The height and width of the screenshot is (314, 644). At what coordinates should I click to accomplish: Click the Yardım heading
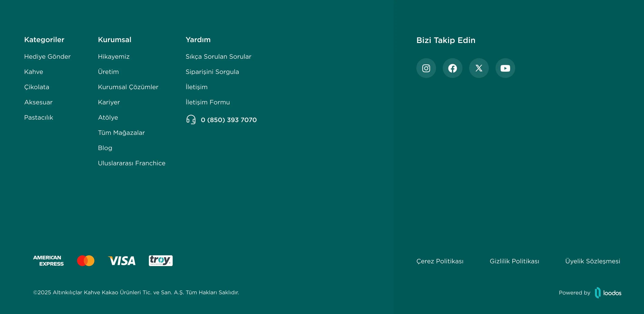tap(198, 40)
